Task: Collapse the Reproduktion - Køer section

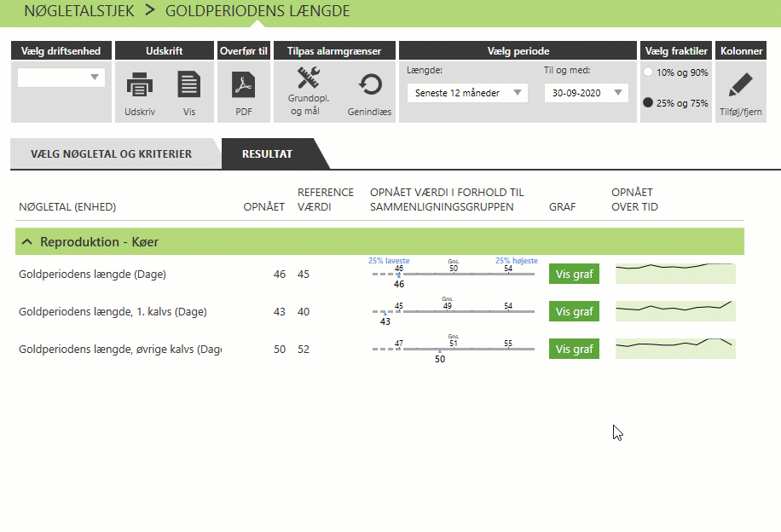Action: click(x=26, y=242)
